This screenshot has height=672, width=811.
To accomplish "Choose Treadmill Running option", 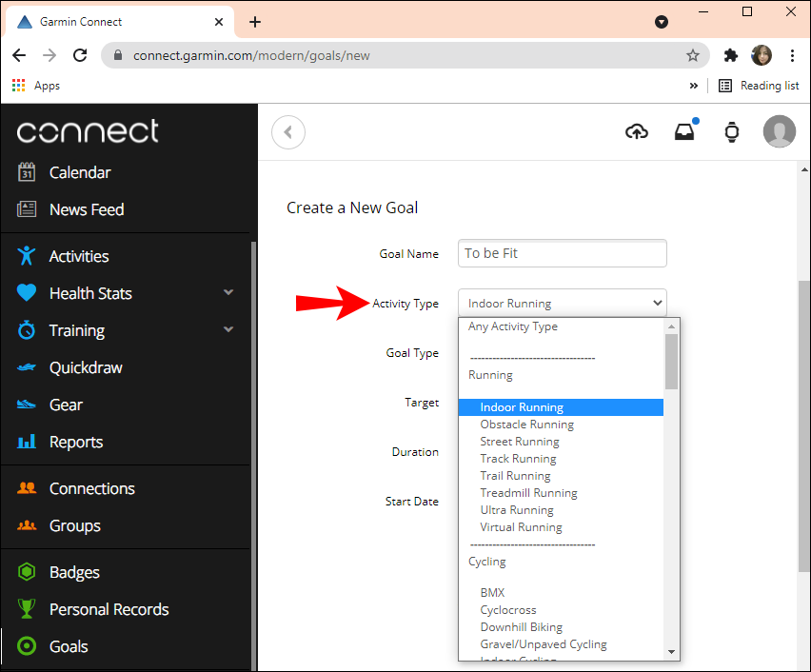I will tap(528, 493).
